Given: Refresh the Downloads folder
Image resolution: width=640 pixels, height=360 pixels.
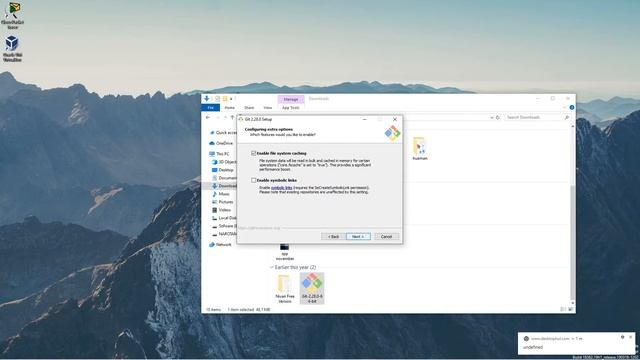Looking at the screenshot, I should click(x=498, y=118).
